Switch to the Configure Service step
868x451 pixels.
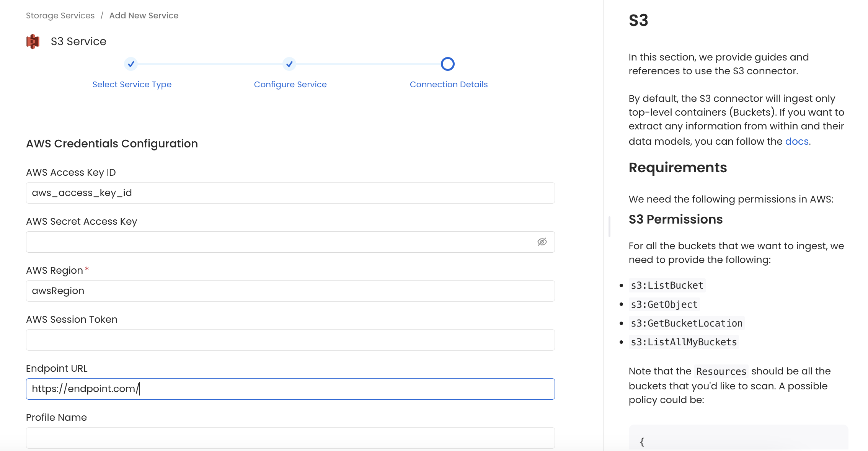pyautogui.click(x=290, y=84)
